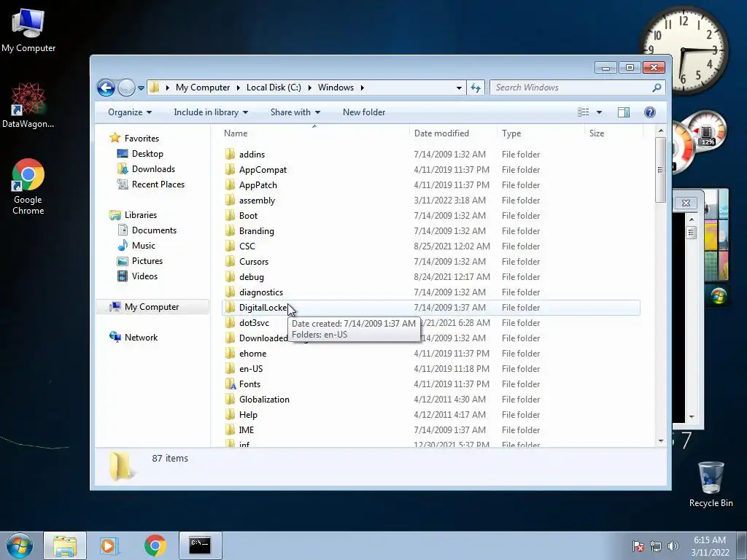Open Include in library dropdown

point(211,112)
